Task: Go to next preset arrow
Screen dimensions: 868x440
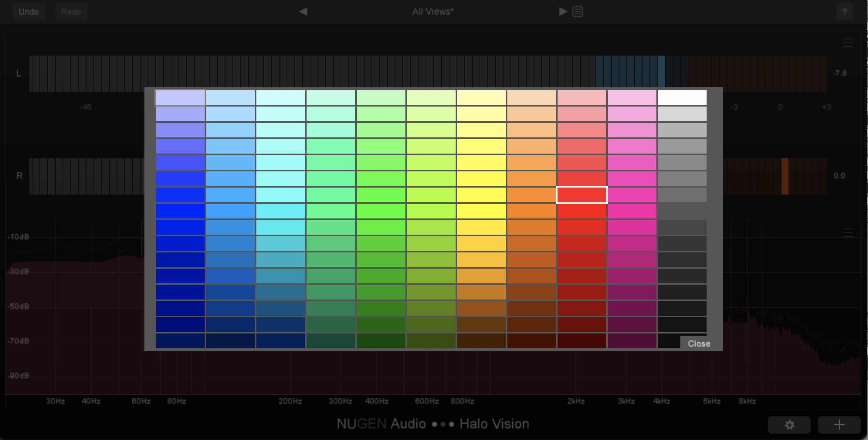Action: 563,12
